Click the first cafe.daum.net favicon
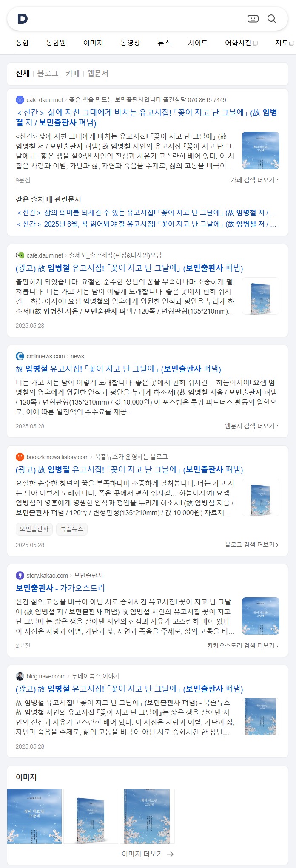Screen dimensions: 296x868 click(x=20, y=100)
